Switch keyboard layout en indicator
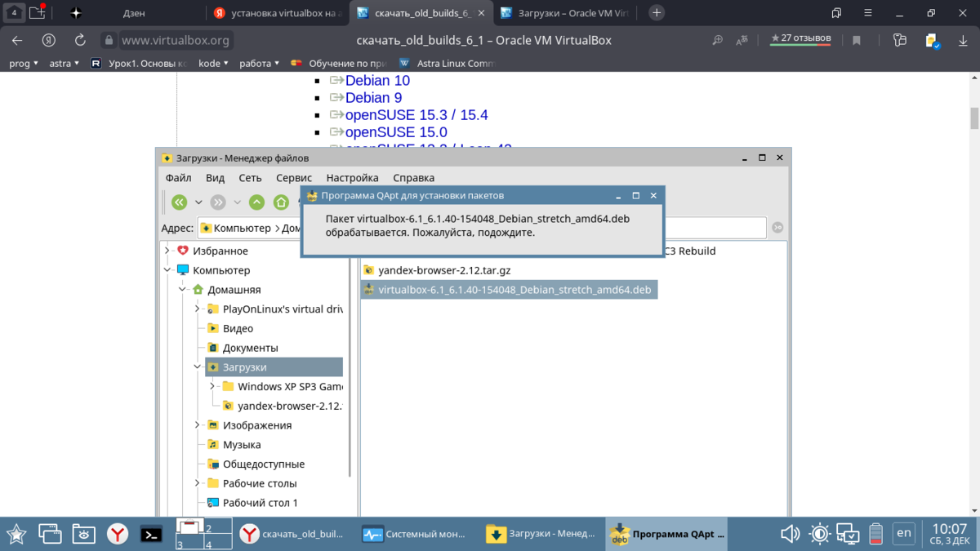Screen dimensions: 980x551 tap(903, 533)
